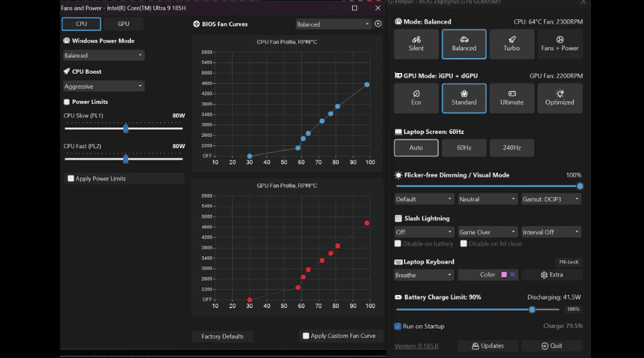Click the 100% battery charge button
Screen dimensions: 644x358
(x=573, y=309)
